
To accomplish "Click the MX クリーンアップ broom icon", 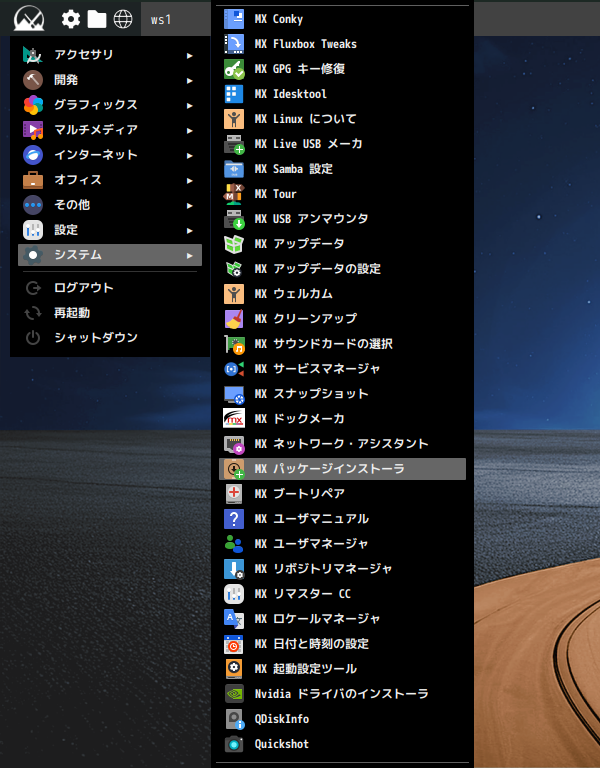I will [234, 319].
